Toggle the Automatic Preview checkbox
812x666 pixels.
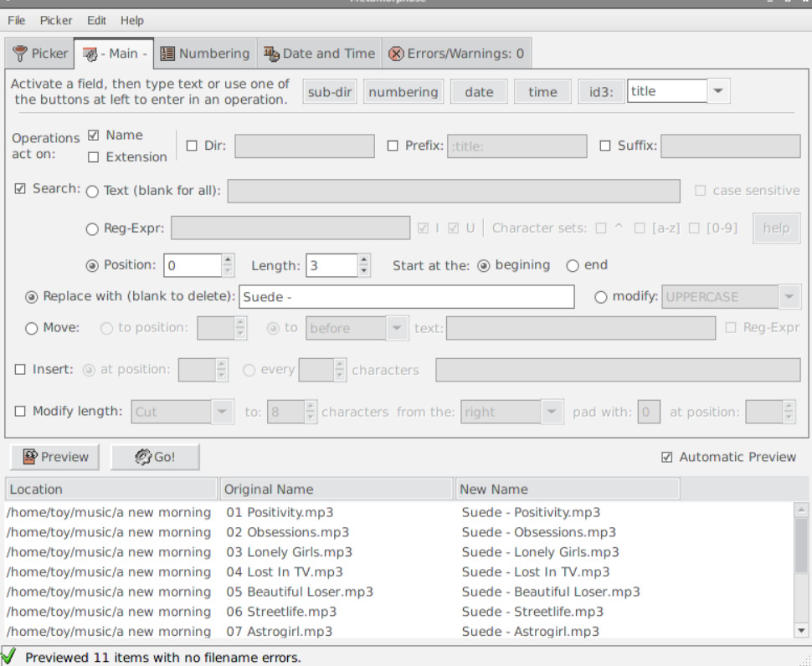point(667,457)
